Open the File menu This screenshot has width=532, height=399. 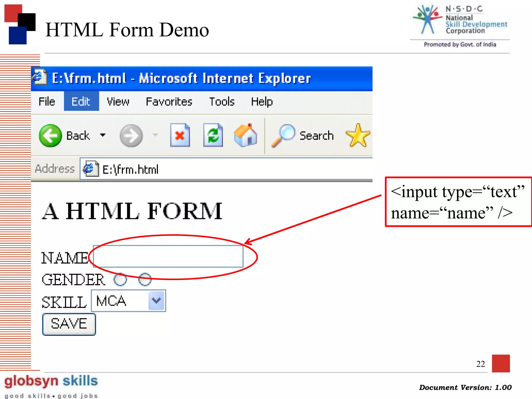47,101
